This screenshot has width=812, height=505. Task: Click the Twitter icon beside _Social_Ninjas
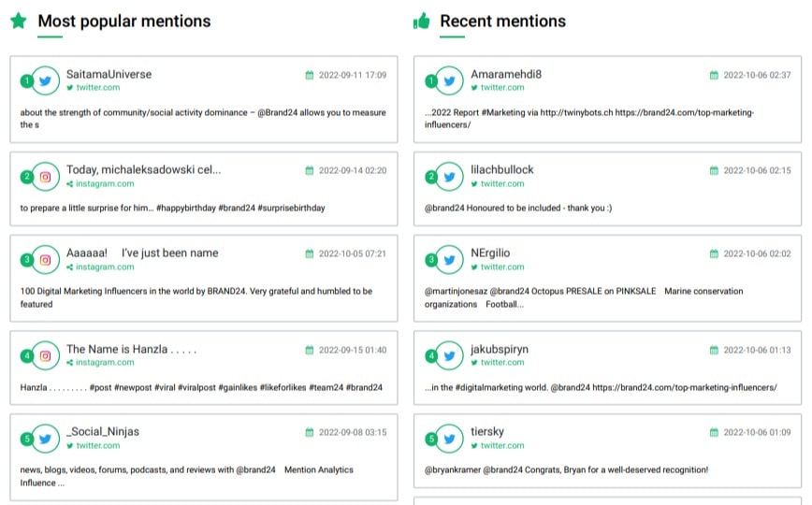coord(45,438)
